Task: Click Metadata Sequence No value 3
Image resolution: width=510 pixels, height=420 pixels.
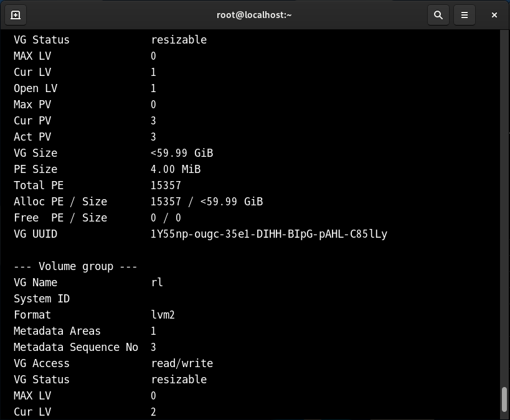Action: pyautogui.click(x=153, y=347)
